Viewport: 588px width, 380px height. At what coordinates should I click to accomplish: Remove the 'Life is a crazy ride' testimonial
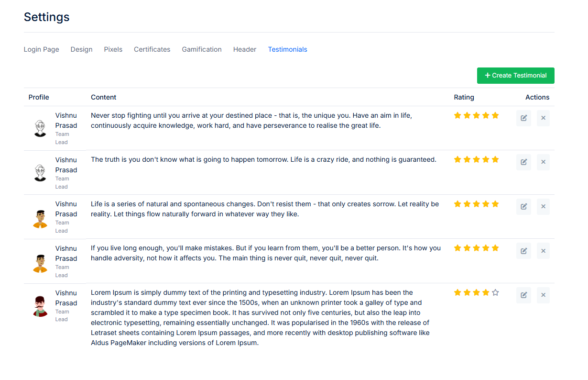[x=543, y=162]
